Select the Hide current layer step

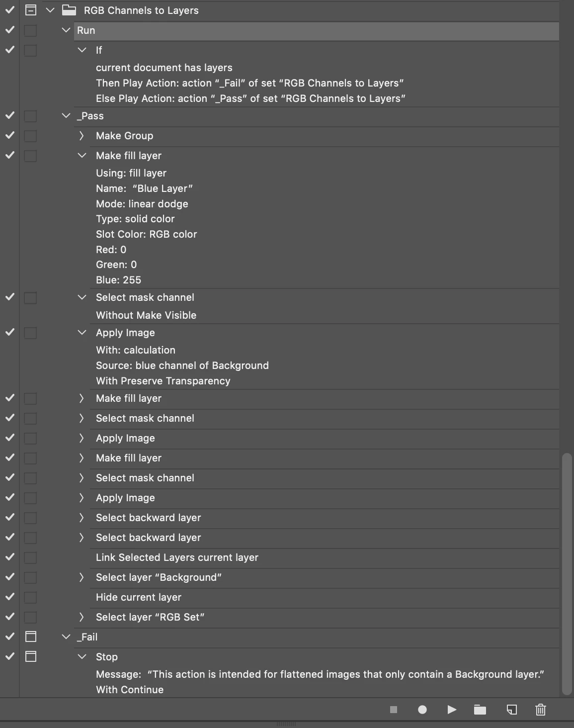[x=325, y=597]
